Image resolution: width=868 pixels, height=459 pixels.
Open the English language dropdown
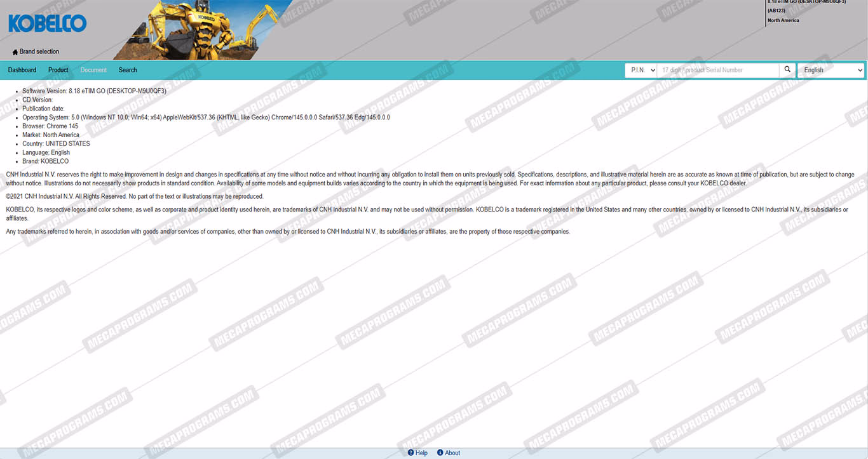click(831, 70)
